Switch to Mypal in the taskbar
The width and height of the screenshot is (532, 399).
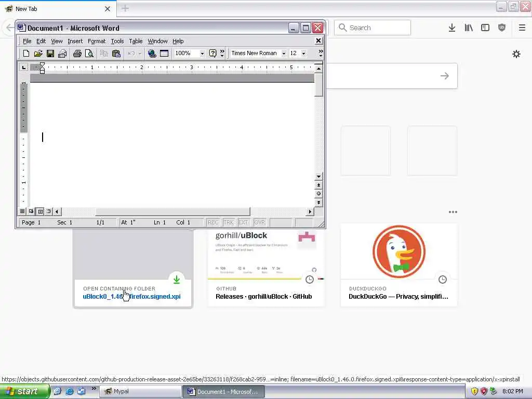pyautogui.click(x=140, y=392)
